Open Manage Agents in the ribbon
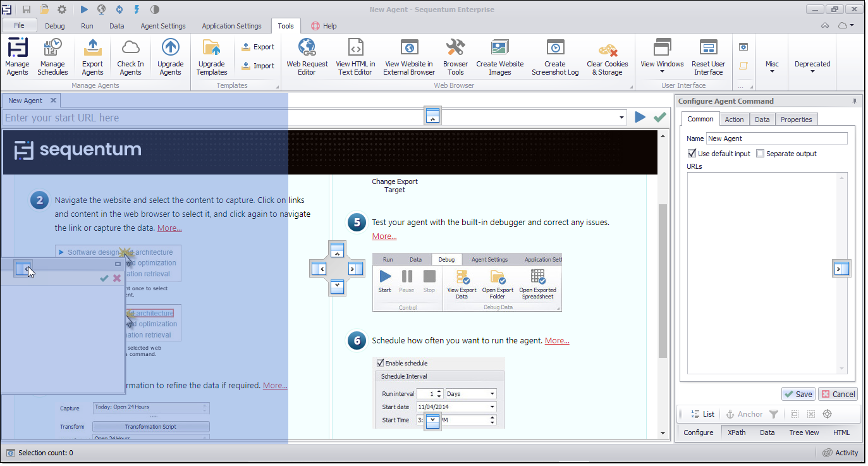This screenshot has height=466, width=868. tap(17, 56)
